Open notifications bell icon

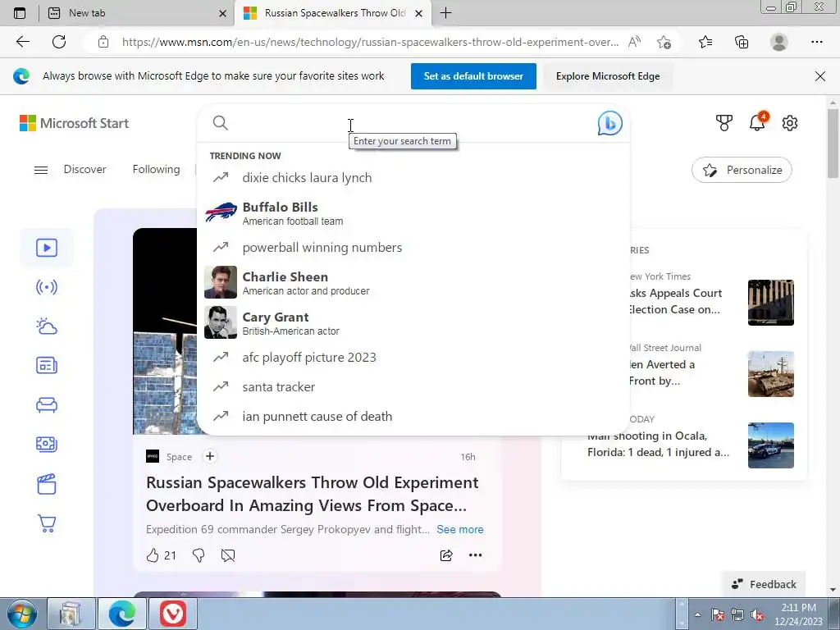pos(757,122)
